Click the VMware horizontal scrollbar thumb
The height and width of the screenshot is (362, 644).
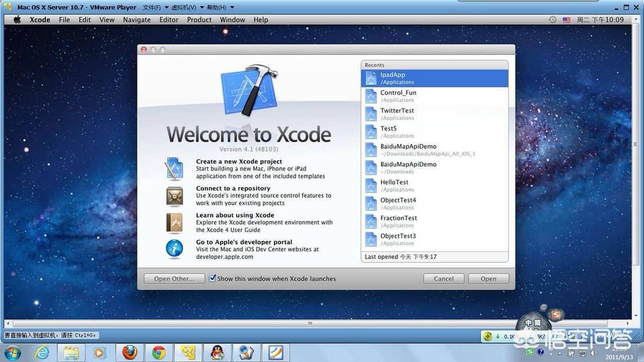pos(310,324)
